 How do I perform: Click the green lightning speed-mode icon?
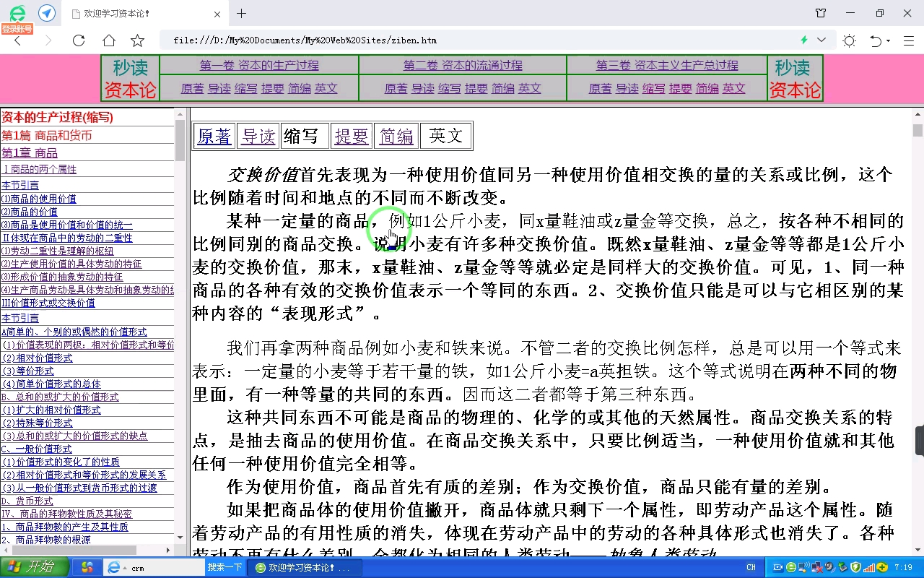[x=804, y=40]
